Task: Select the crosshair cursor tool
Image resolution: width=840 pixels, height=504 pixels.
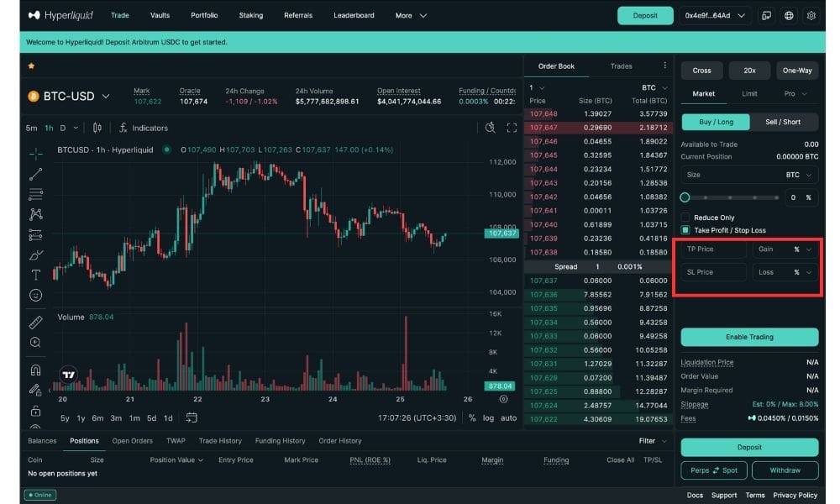Action: (x=36, y=154)
